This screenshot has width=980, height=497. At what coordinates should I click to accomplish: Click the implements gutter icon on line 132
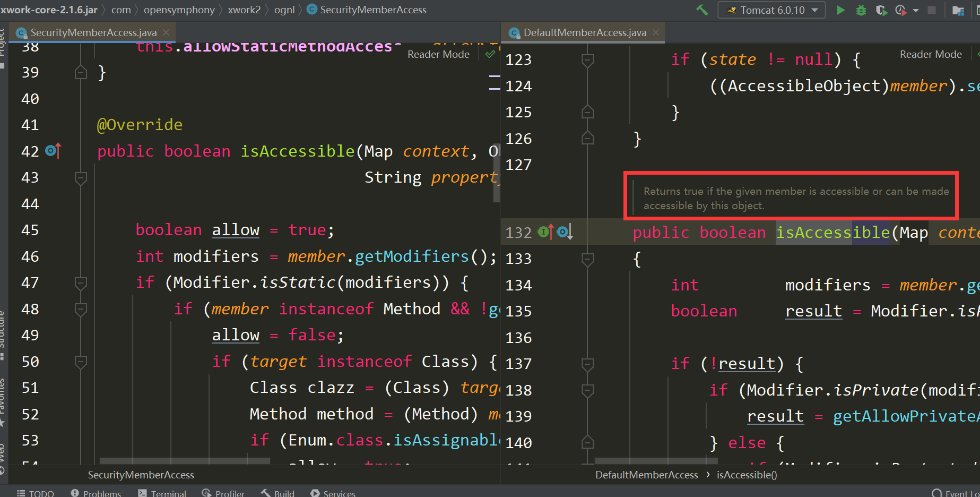pos(545,232)
